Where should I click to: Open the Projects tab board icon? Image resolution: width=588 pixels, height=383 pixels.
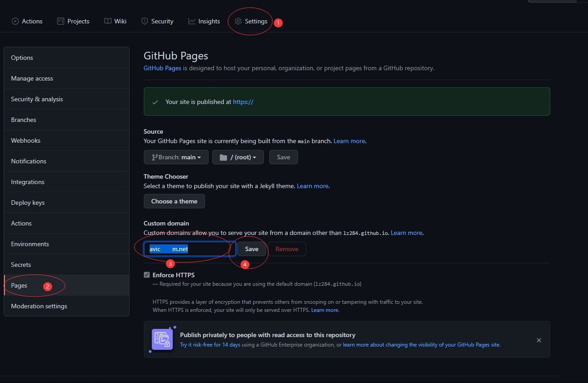(x=61, y=21)
